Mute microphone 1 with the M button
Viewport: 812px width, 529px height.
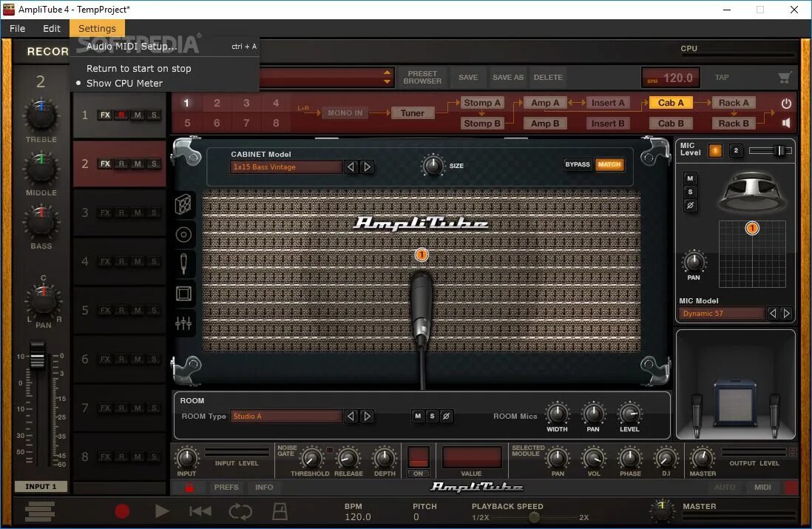coord(690,178)
